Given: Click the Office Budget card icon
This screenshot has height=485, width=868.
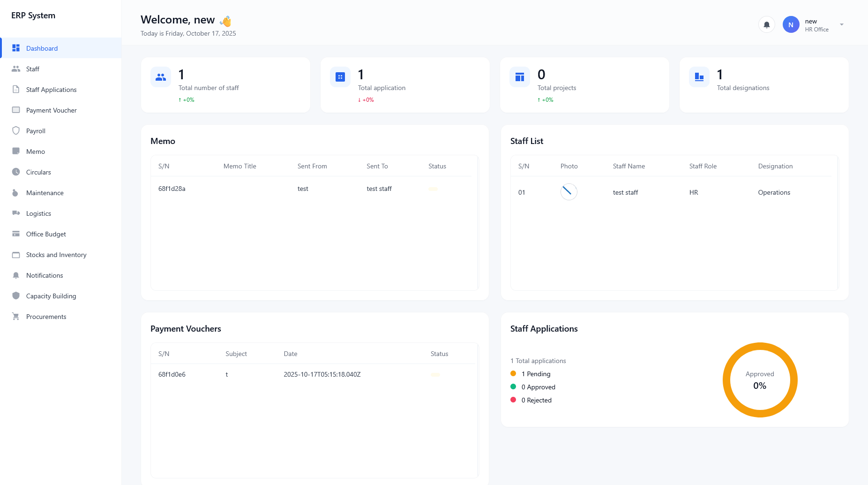Looking at the screenshot, I should 16,234.
